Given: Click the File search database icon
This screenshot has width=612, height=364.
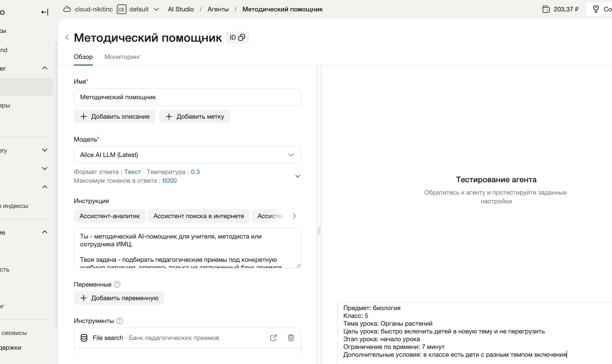Looking at the screenshot, I should [84, 338].
